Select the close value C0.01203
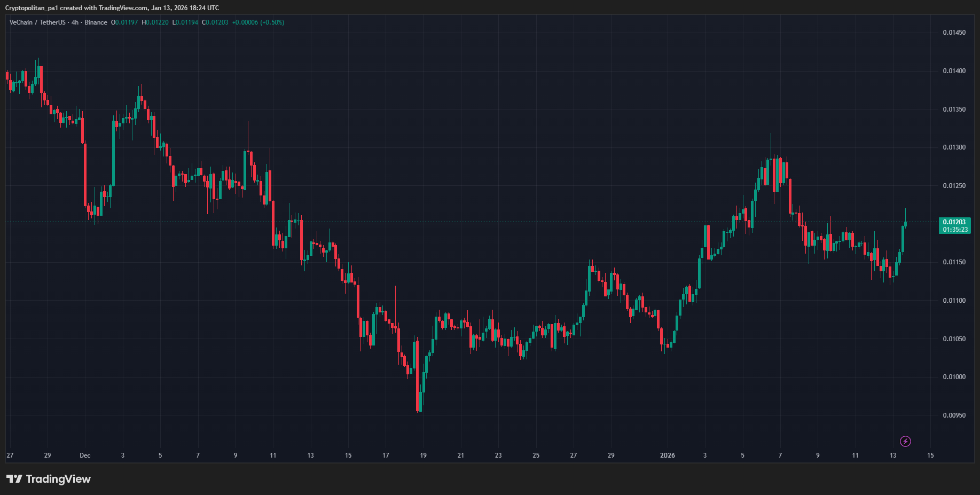 pos(215,22)
